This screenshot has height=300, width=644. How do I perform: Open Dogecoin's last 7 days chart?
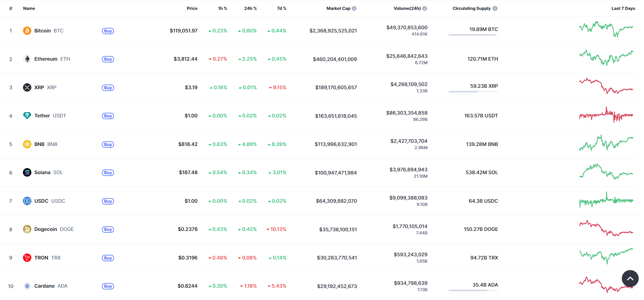tap(606, 228)
